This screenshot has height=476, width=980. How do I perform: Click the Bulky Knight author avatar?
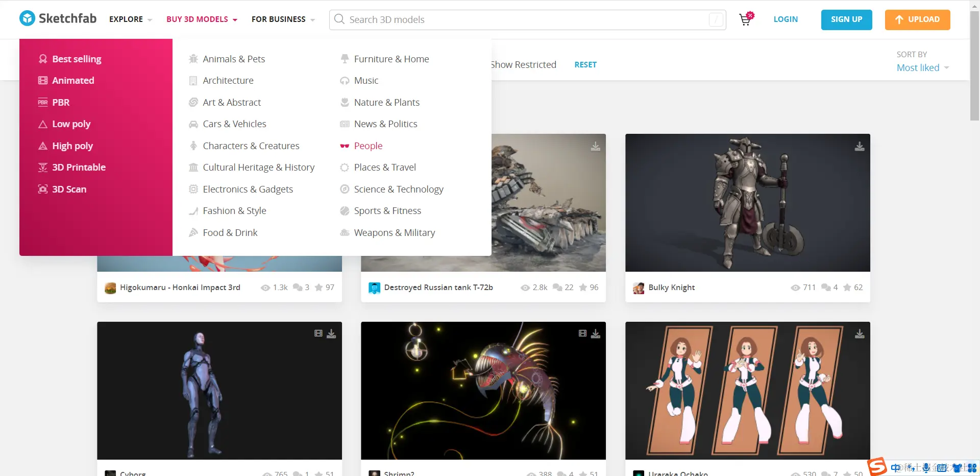click(639, 288)
